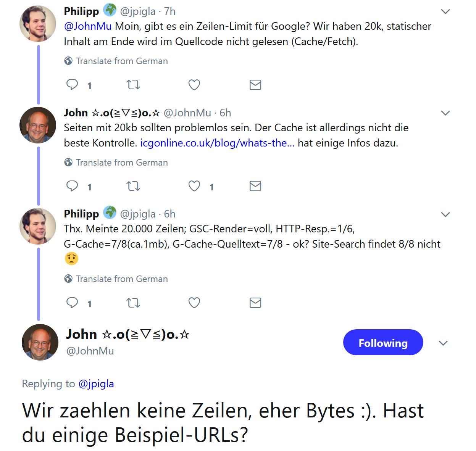476x451 pixels.
Task: Like Philipp's second tweet
Action: 194,303
